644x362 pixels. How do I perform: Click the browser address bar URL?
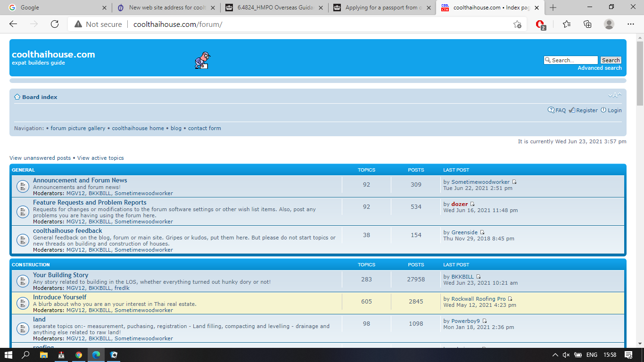click(178, 24)
